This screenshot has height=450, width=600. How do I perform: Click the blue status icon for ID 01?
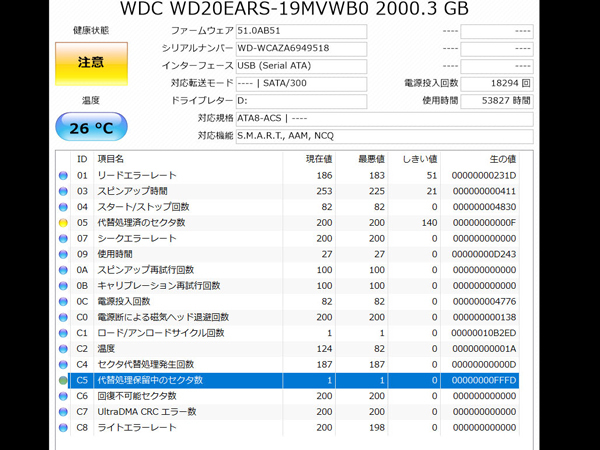(x=63, y=176)
